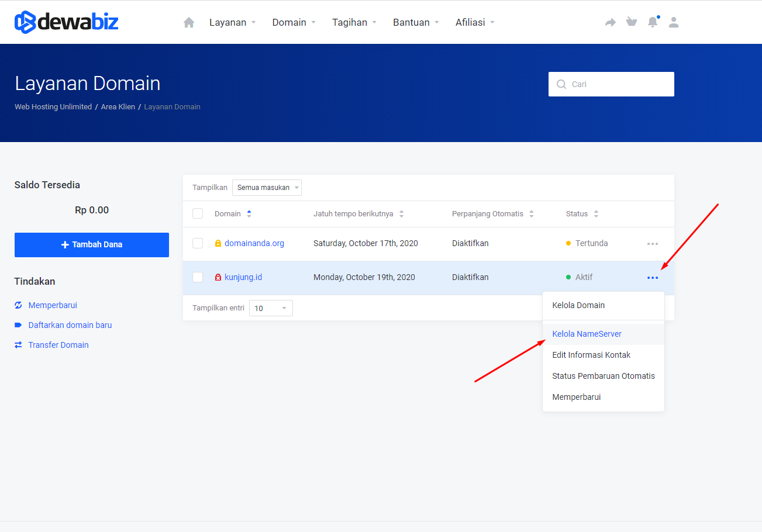Open the shopping basket icon
The image size is (762, 532).
click(x=632, y=22)
